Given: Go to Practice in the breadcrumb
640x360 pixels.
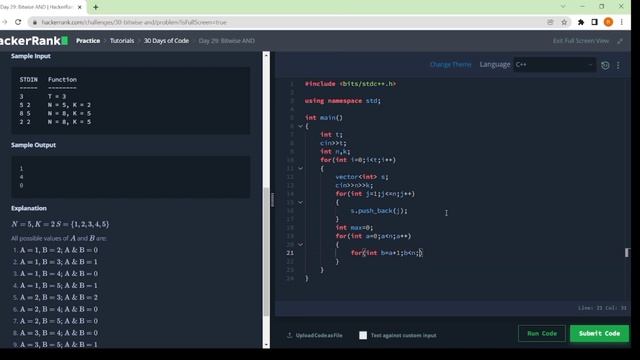Looking at the screenshot, I should click(88, 41).
